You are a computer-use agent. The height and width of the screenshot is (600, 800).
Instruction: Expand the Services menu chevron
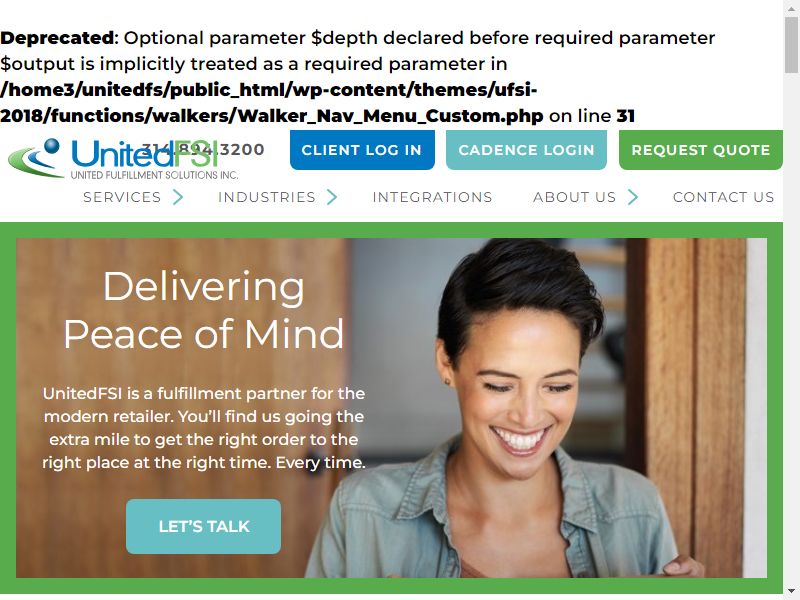[178, 197]
